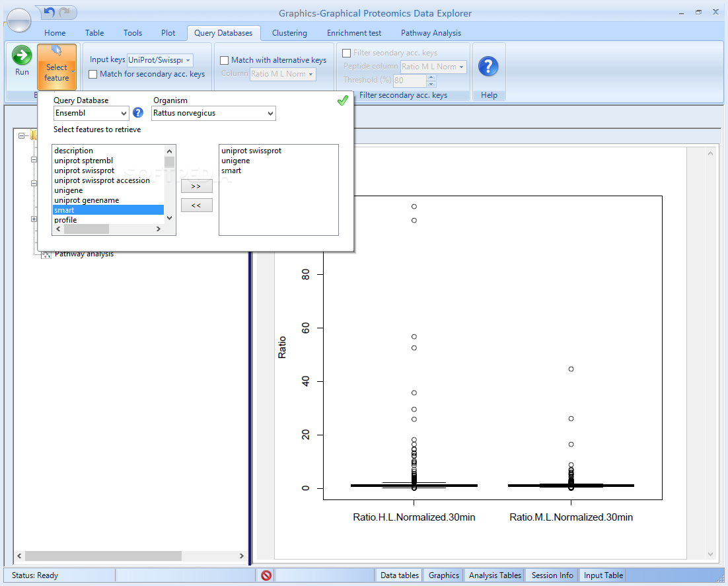
Task: Tick Match with alternative keys checkbox
Action: coord(224,60)
